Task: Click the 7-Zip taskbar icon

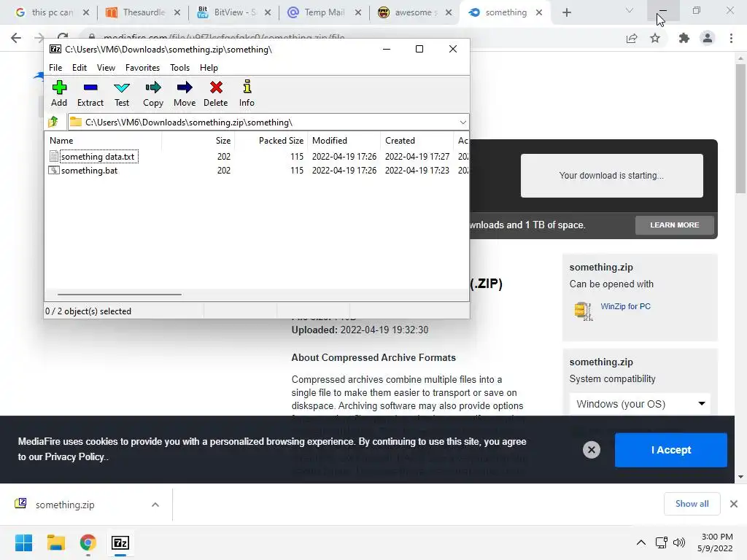Action: [x=120, y=542]
